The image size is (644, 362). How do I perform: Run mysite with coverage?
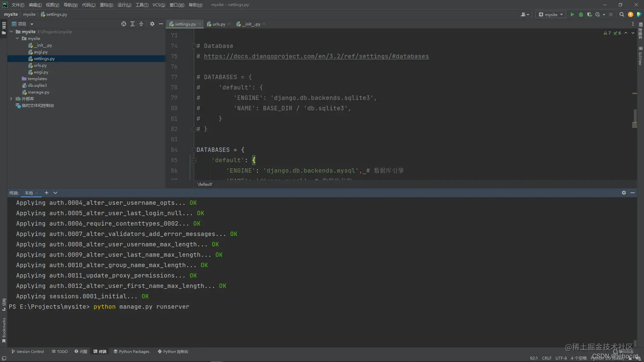click(x=589, y=14)
